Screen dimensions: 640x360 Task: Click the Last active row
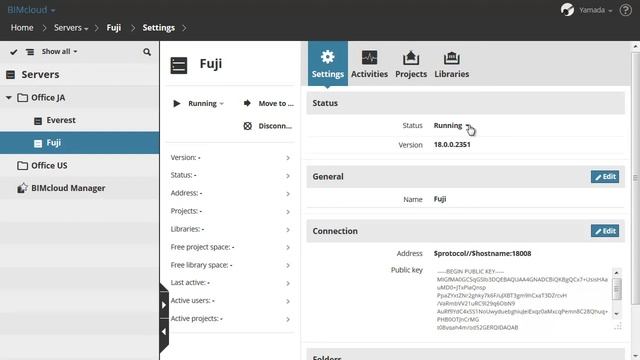(230, 282)
